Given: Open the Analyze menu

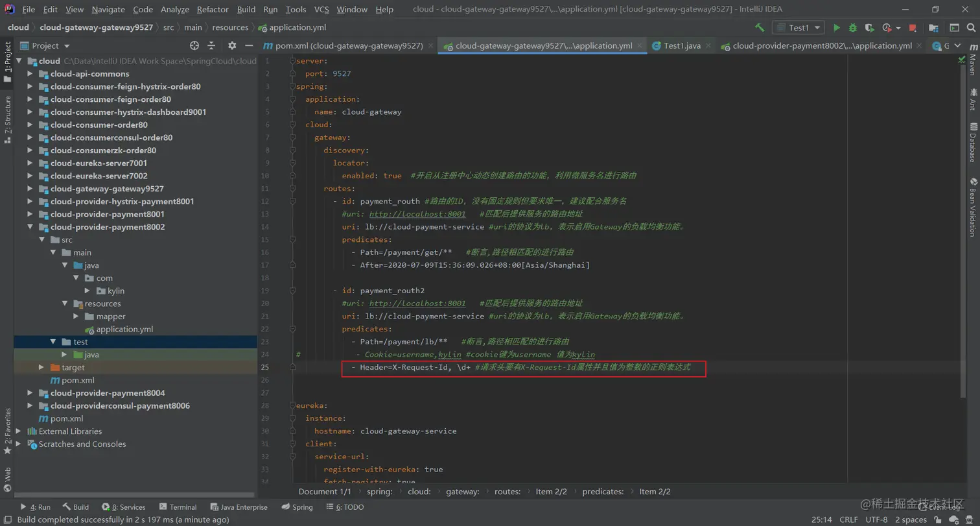Looking at the screenshot, I should (x=174, y=10).
